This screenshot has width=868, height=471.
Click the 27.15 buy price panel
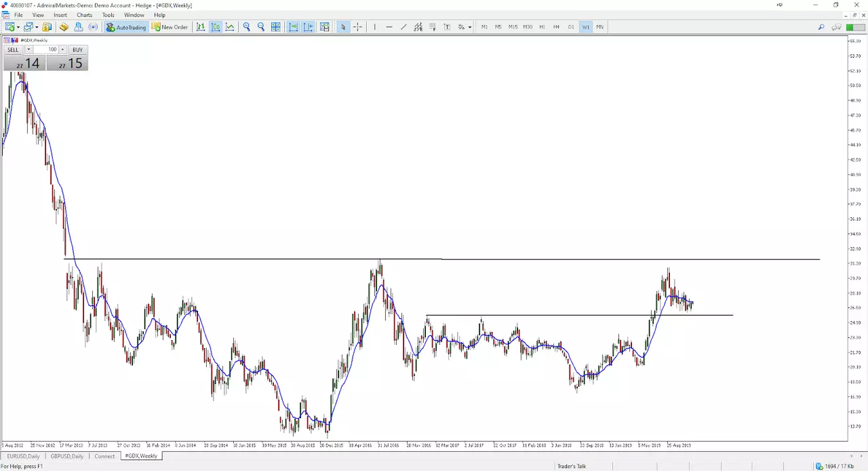coord(67,63)
